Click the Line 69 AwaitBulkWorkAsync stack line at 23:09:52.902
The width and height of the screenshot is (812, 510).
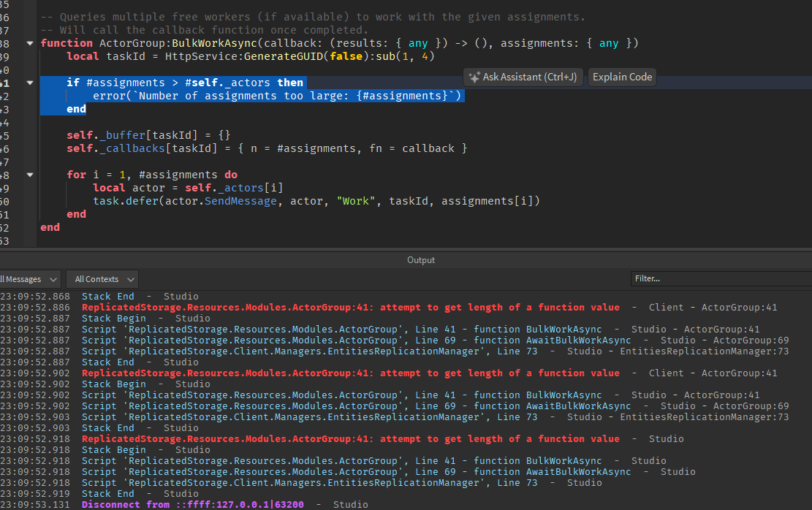pos(356,406)
